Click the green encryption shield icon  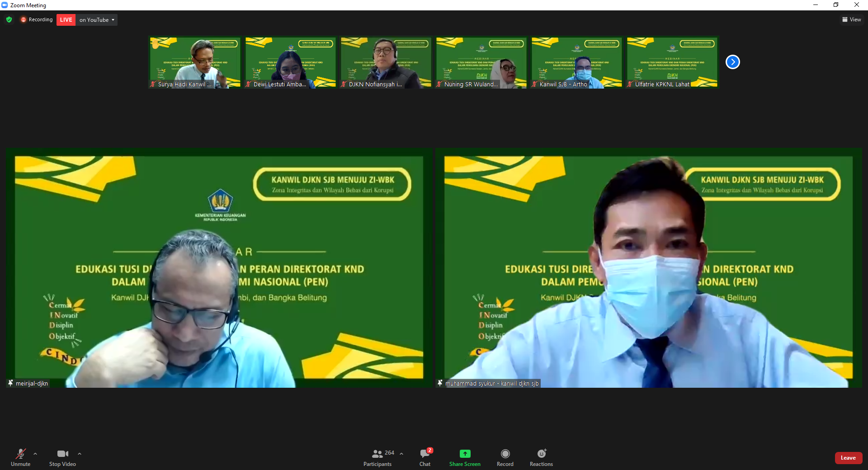pos(9,20)
